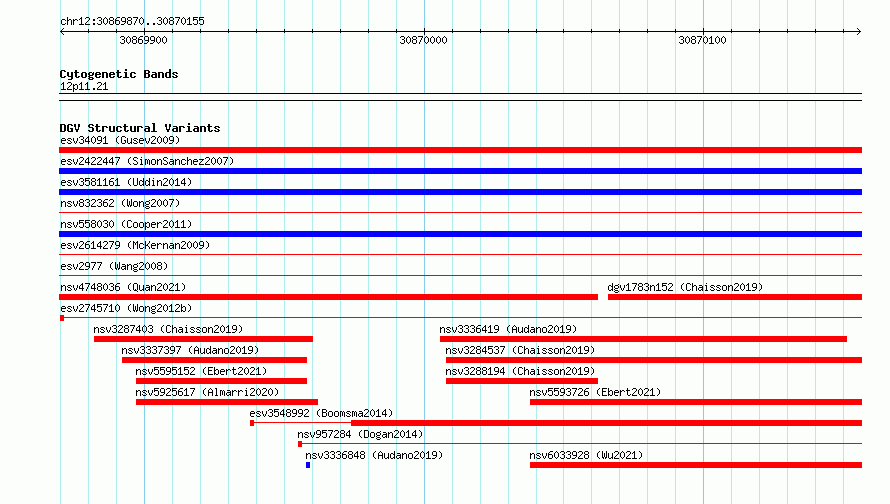Viewport: 890px width, 504px height.
Task: Open nsv3337397 (Audano2019) label
Action: (x=190, y=350)
